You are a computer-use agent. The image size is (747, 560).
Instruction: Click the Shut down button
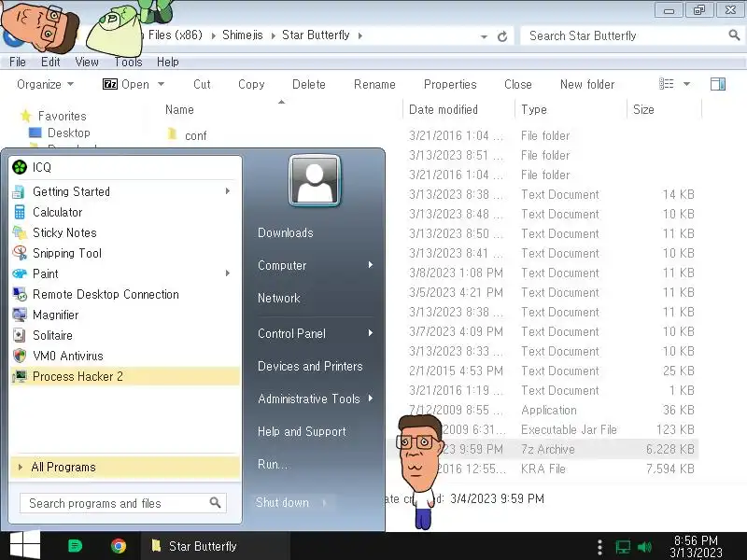(283, 502)
